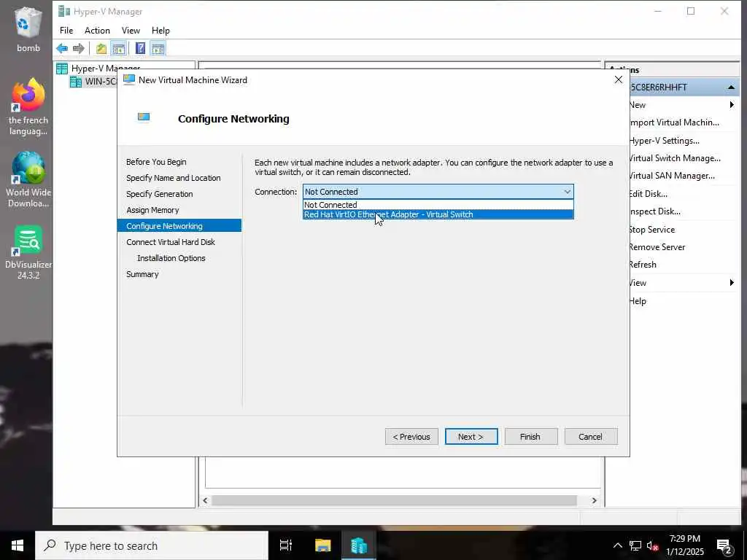Screen dimensions: 747x560
Task: Expand New submenu arrow in Actions pane
Action: click(x=732, y=105)
